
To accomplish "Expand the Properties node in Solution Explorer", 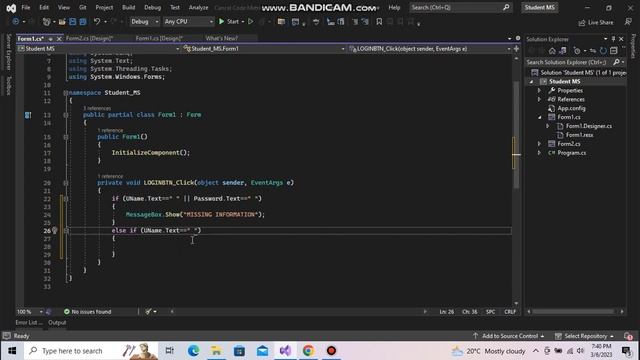I will pos(539,91).
